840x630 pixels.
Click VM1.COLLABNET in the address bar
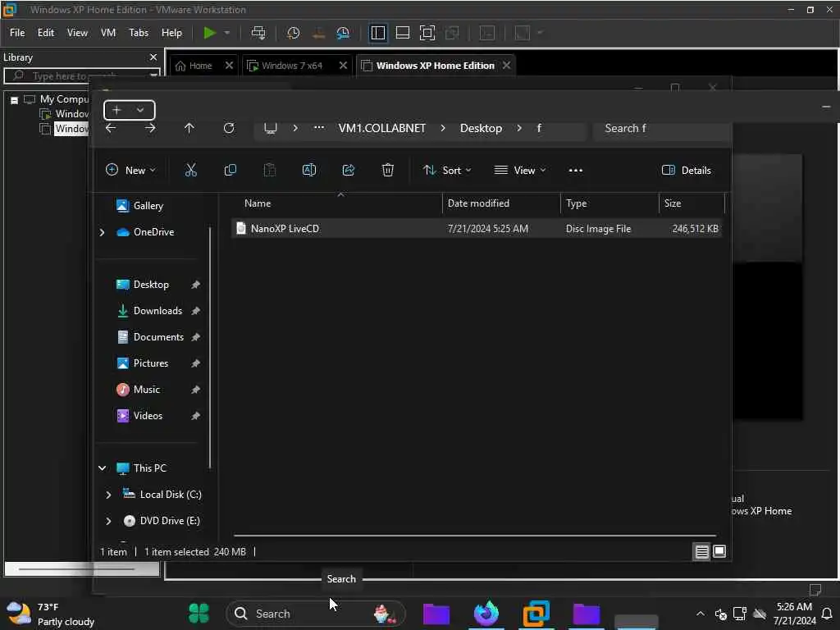382,128
